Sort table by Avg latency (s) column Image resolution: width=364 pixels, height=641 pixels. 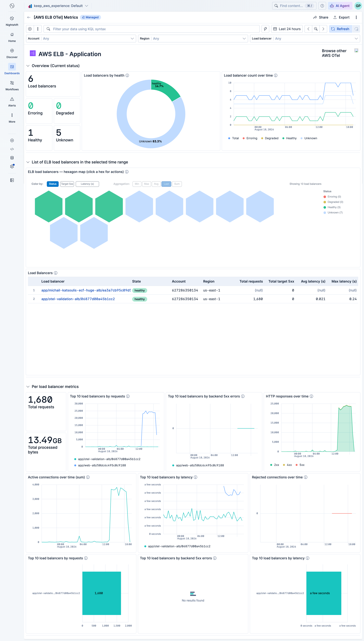pyautogui.click(x=313, y=282)
